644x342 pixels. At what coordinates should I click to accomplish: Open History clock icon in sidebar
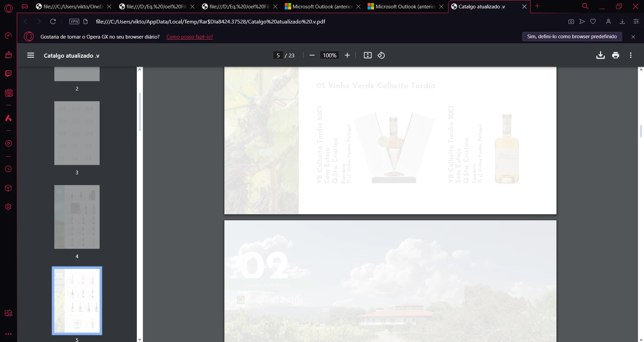[8, 169]
